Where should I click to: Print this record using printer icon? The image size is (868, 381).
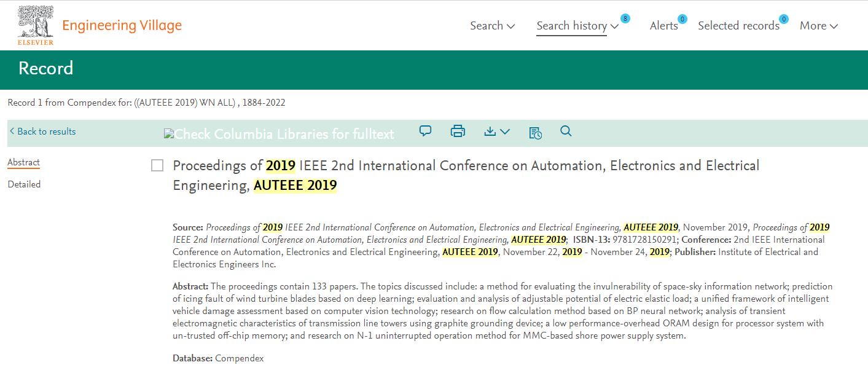point(458,131)
